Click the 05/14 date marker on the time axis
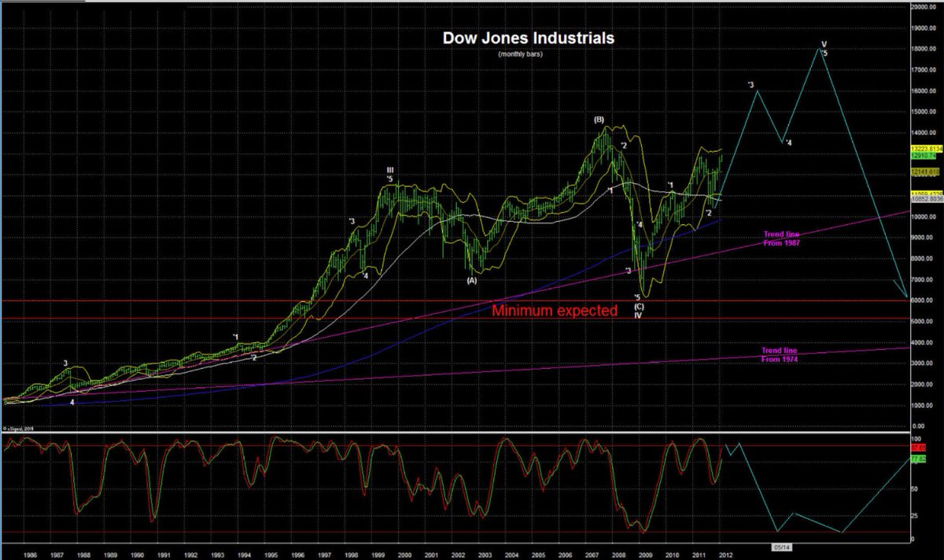This screenshot has height=560, width=944. [x=783, y=546]
